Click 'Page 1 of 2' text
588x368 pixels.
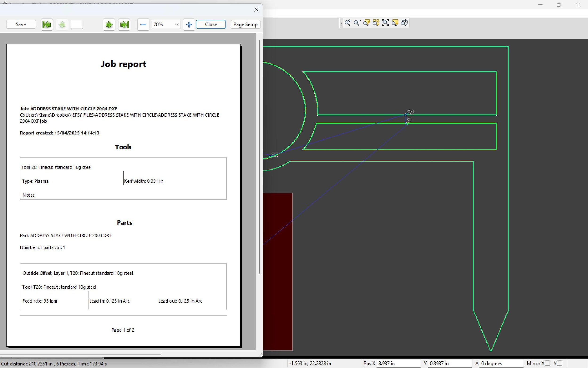pyautogui.click(x=123, y=330)
